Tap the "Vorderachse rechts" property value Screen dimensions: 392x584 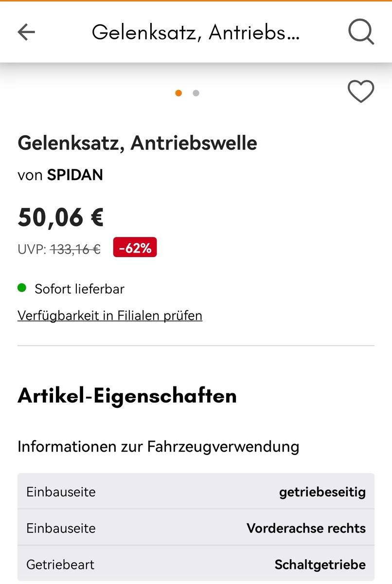[x=306, y=528]
